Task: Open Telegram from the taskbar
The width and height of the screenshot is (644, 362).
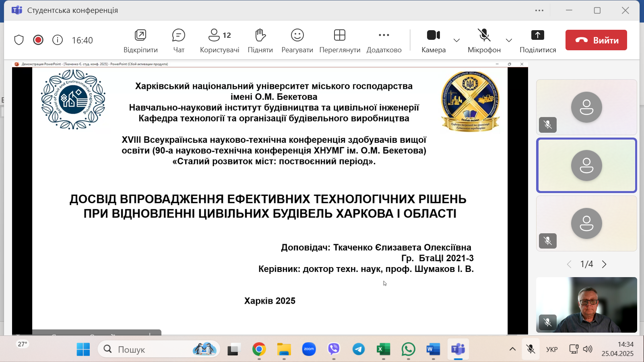Action: [x=359, y=349]
